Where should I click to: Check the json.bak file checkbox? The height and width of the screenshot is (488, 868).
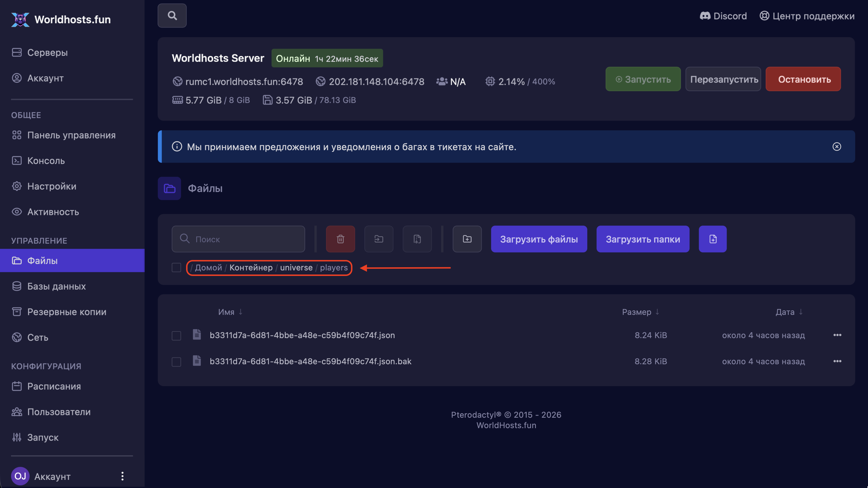click(x=176, y=362)
